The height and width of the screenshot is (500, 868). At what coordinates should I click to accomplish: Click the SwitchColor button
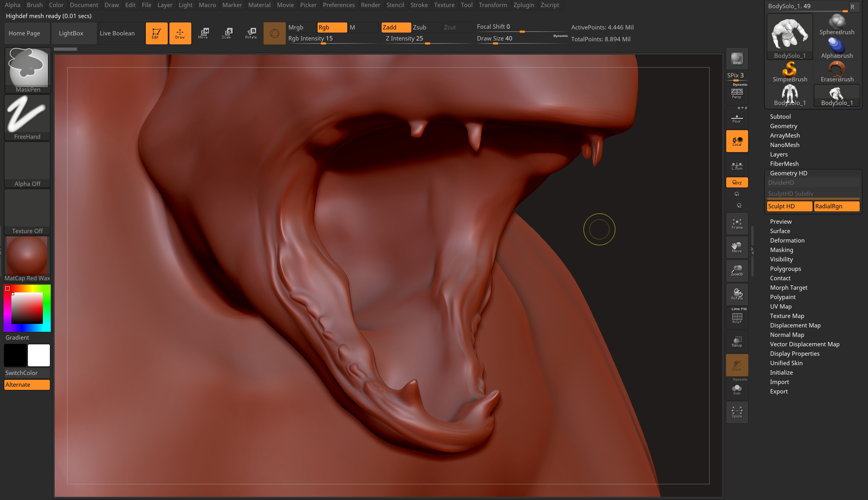point(27,373)
